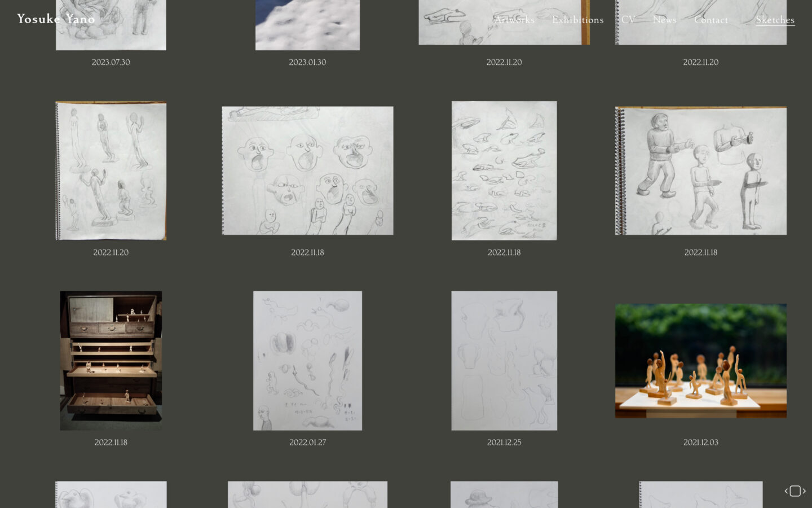Open the Contact page link

pyautogui.click(x=710, y=20)
